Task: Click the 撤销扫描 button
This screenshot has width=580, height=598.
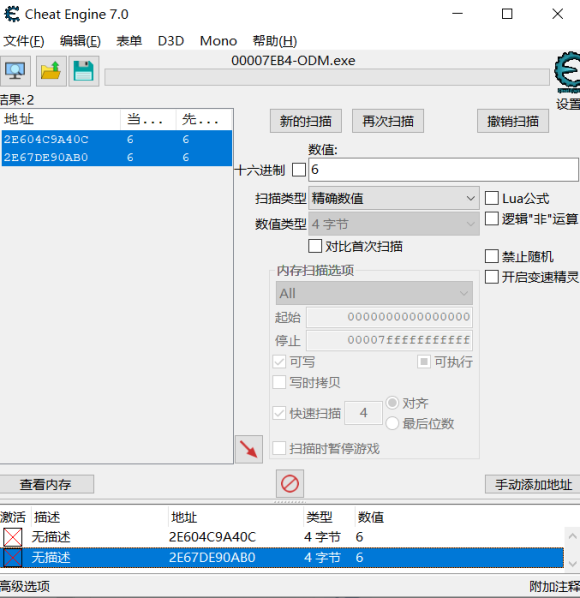Action: pyautogui.click(x=513, y=121)
